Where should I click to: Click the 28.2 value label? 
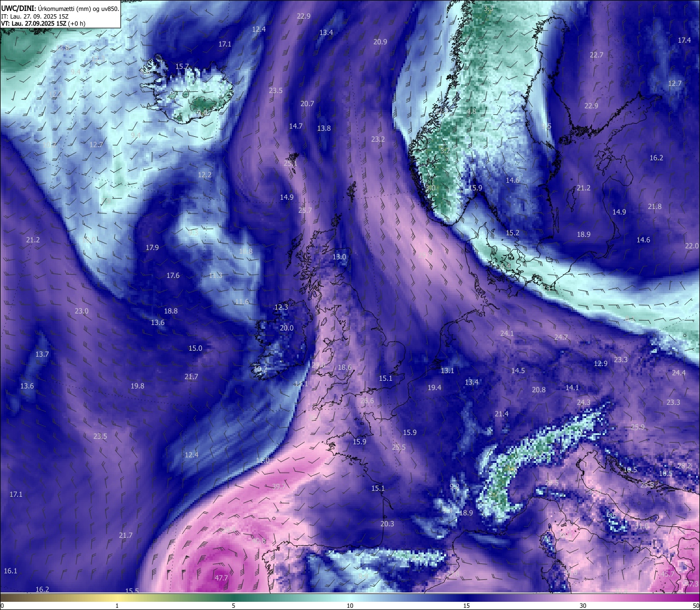click(685, 466)
